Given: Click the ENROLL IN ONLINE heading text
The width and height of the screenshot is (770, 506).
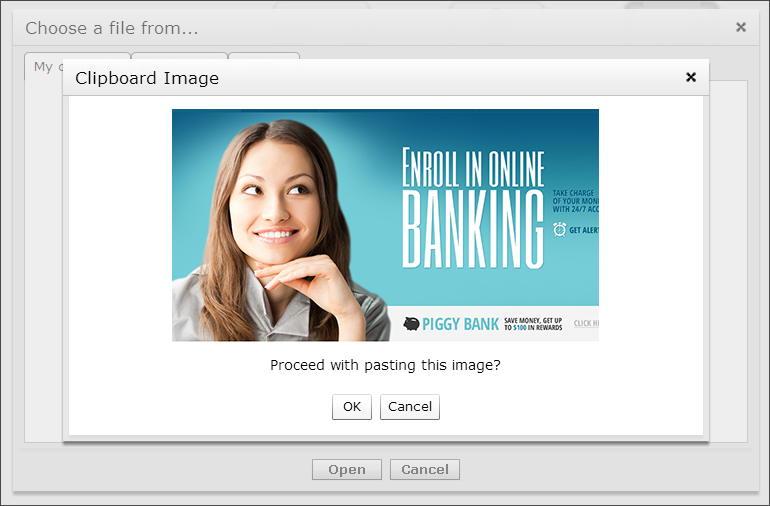Looking at the screenshot, I should (x=473, y=168).
